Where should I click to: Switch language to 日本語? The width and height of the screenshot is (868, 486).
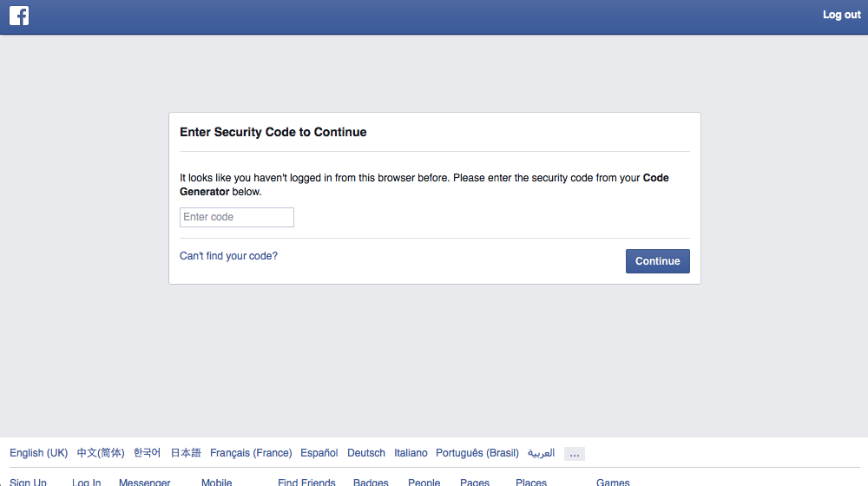pos(185,453)
